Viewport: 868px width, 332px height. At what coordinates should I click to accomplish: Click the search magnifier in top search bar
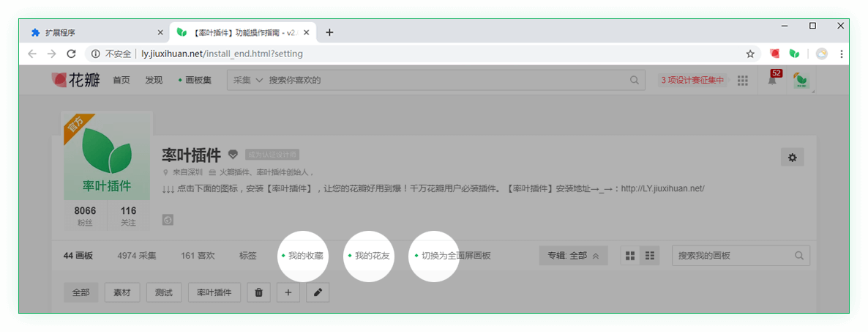(635, 80)
